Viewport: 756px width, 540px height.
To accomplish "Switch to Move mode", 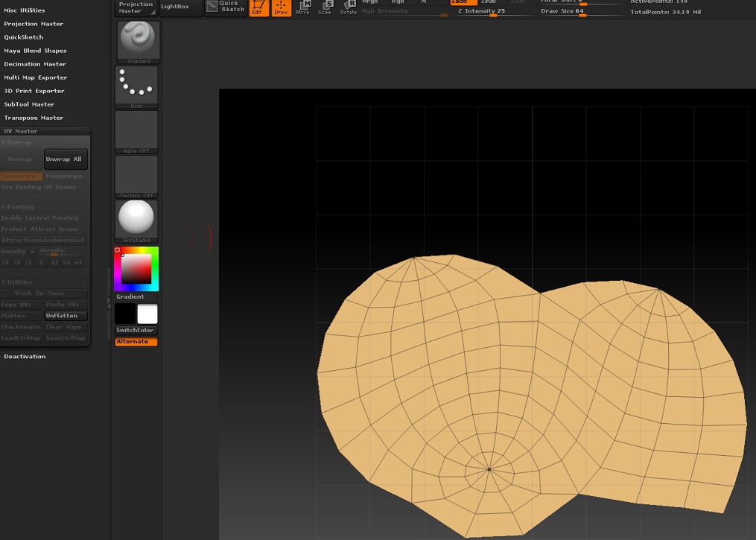I will (303, 7).
